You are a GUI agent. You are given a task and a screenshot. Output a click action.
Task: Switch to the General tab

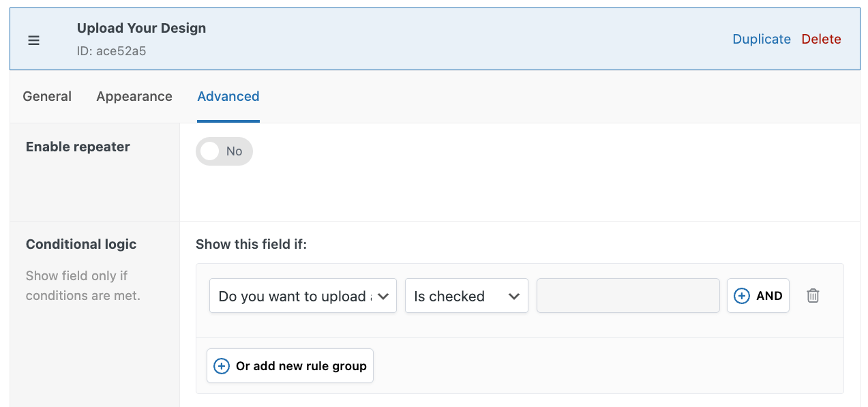coord(46,96)
